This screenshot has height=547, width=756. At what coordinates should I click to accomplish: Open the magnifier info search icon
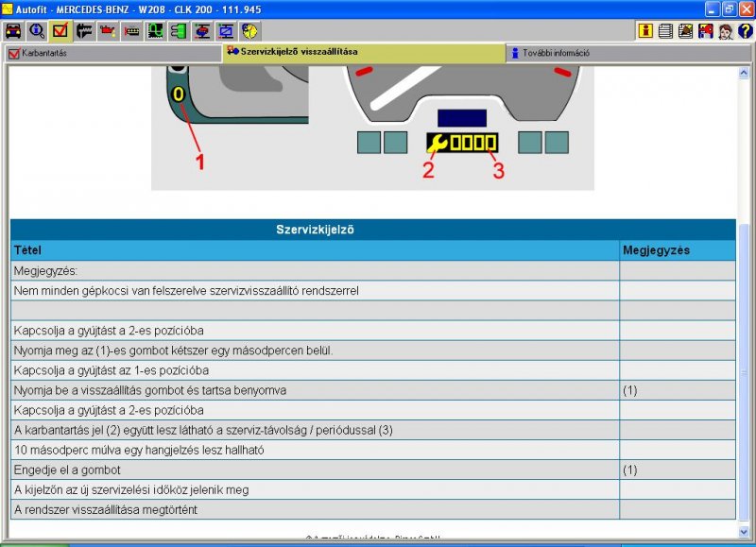click(x=37, y=31)
